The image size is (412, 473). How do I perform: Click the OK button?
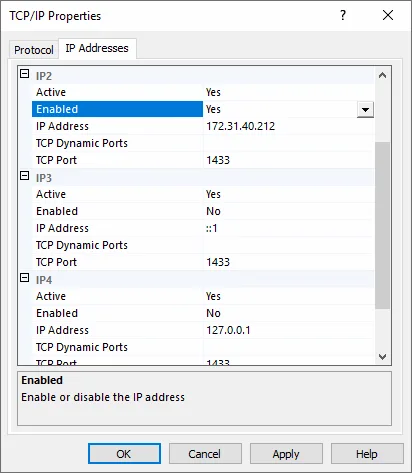124,454
